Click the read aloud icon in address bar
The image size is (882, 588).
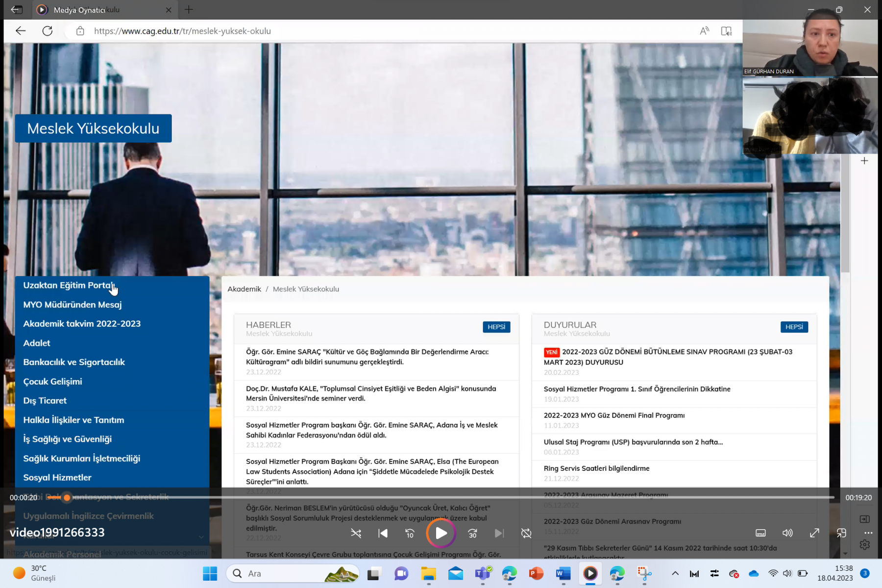[705, 31]
